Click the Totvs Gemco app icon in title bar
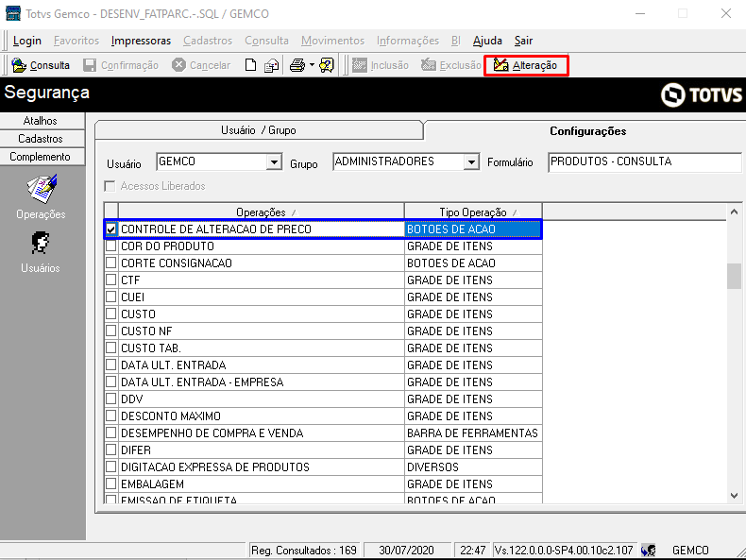Screen dimensions: 746x560 tap(13, 13)
